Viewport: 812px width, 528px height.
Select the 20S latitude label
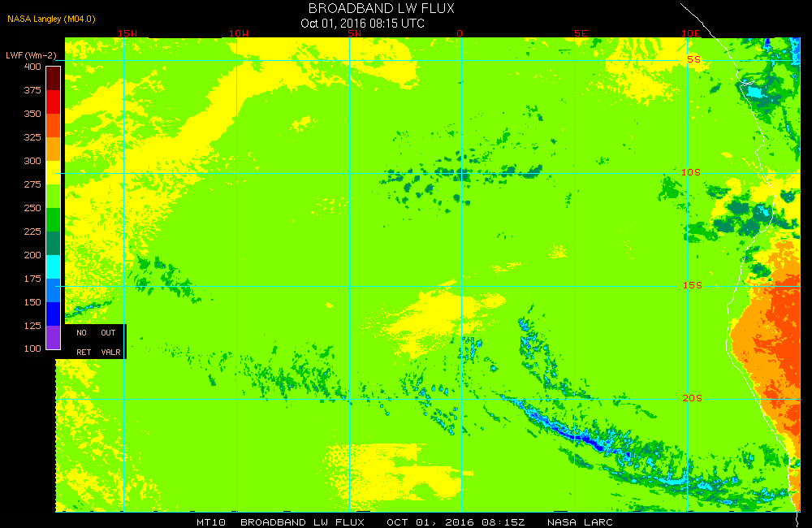tap(693, 399)
